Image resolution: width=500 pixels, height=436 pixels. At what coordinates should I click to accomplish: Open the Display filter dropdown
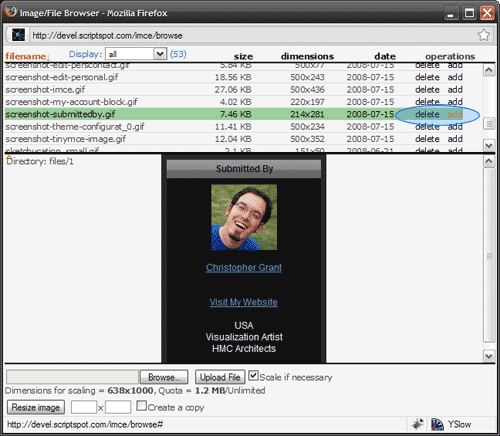(136, 54)
